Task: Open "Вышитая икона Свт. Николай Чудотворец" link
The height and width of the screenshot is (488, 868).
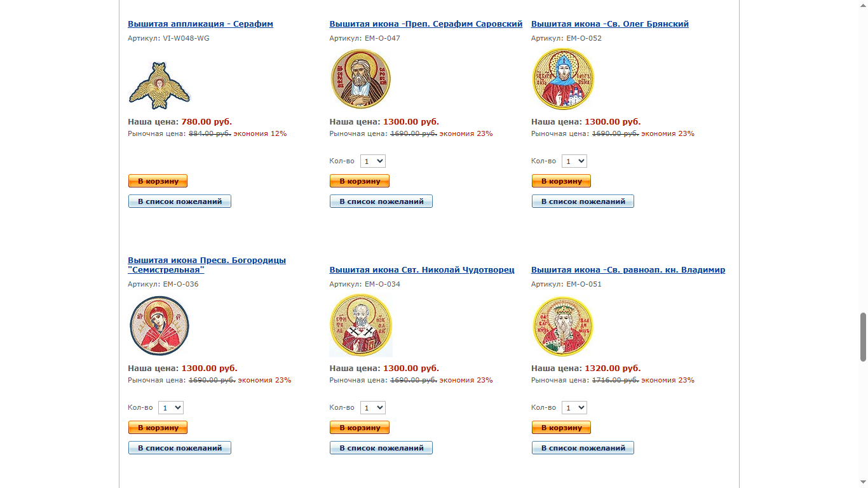Action: click(x=421, y=270)
